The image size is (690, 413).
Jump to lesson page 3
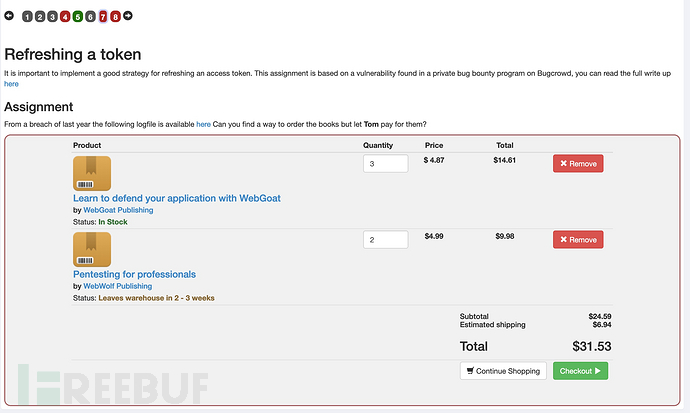click(53, 16)
